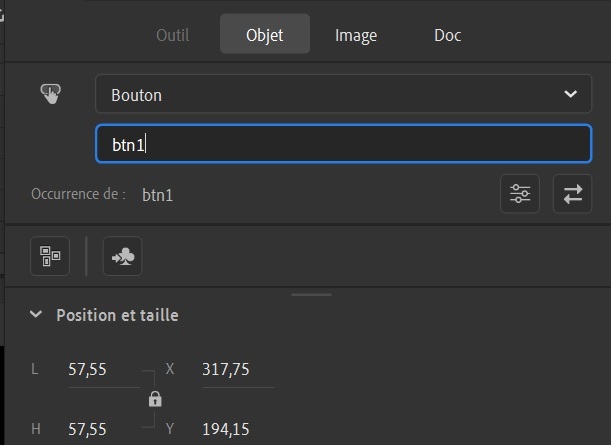Click the X coordinate label
611x448 pixels.
[x=170, y=369]
